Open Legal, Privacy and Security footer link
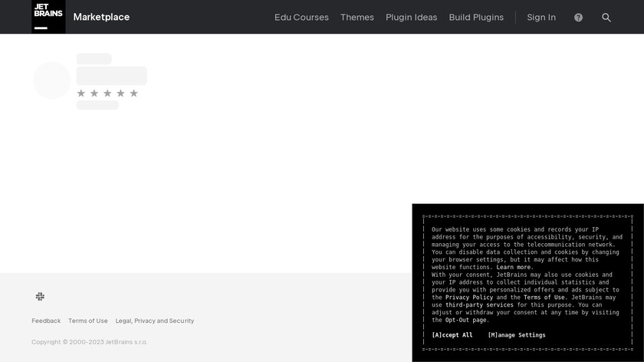This screenshot has height=362, width=644. point(155,321)
